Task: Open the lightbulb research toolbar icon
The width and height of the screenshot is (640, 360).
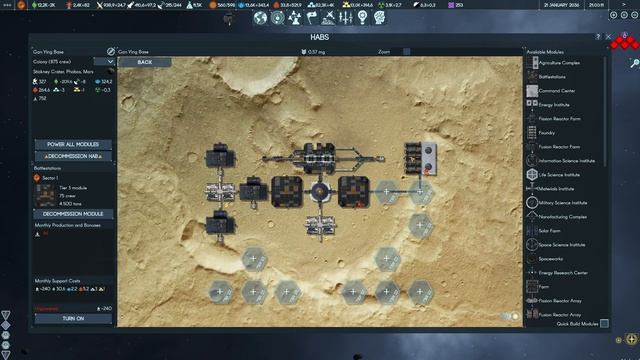Action: click(x=362, y=18)
